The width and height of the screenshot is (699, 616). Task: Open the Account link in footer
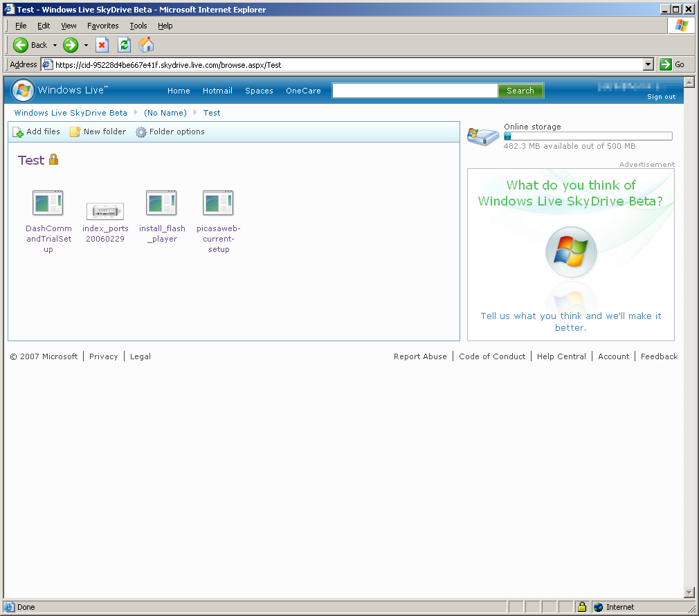[x=613, y=356]
